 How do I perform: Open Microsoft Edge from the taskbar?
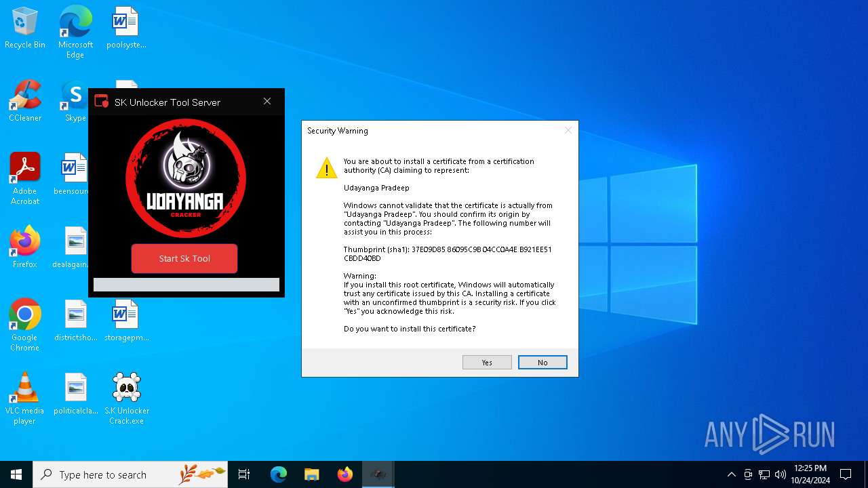[279, 474]
